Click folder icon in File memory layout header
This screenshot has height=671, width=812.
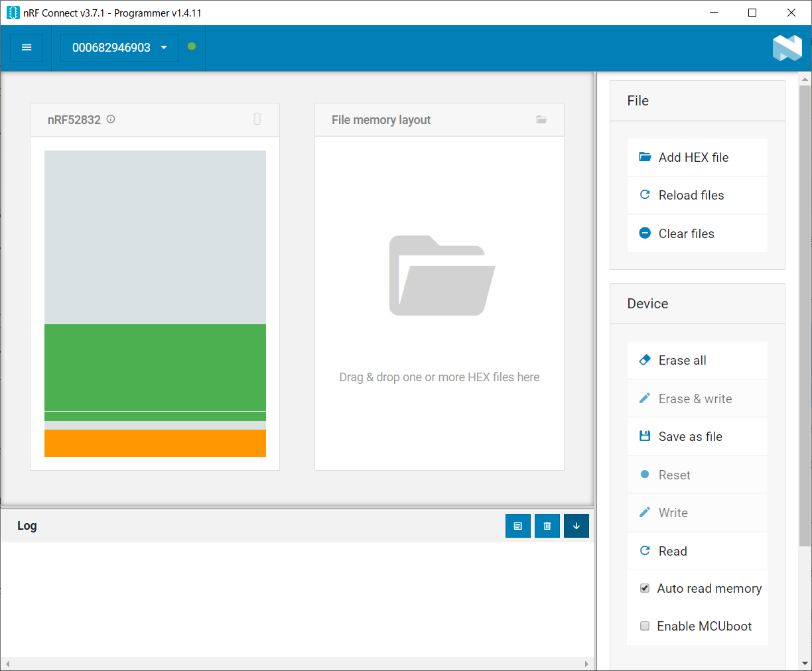coord(541,119)
